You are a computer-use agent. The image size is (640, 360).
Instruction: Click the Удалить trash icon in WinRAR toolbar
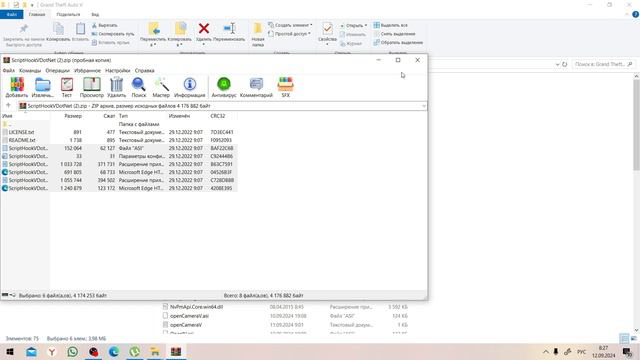(x=116, y=87)
